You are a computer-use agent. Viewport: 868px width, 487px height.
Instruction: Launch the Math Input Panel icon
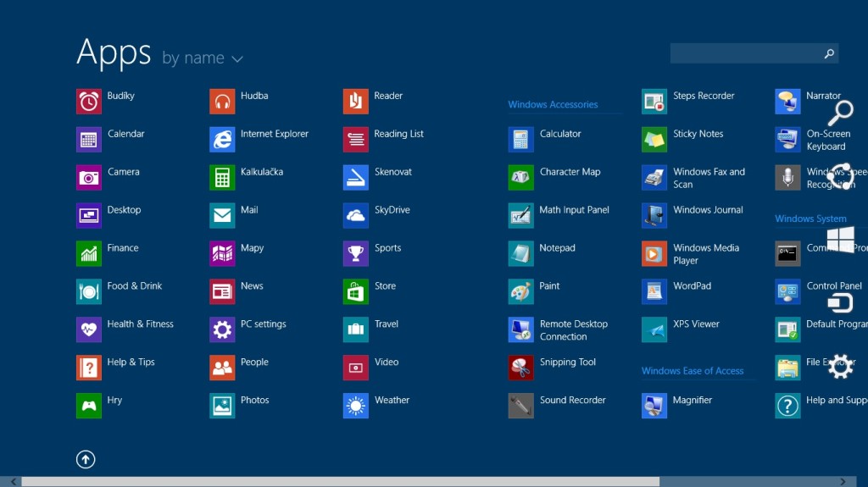(521, 215)
